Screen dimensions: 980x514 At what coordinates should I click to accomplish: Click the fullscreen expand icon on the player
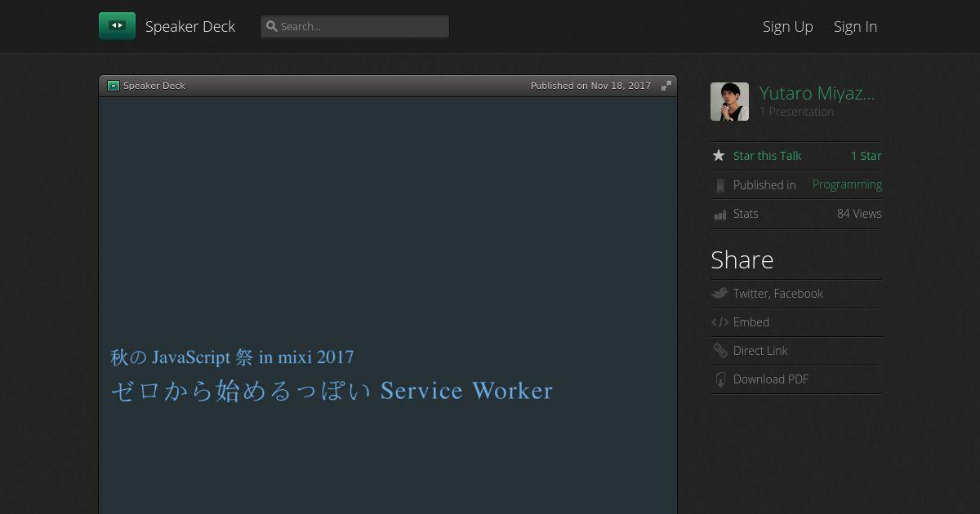666,86
